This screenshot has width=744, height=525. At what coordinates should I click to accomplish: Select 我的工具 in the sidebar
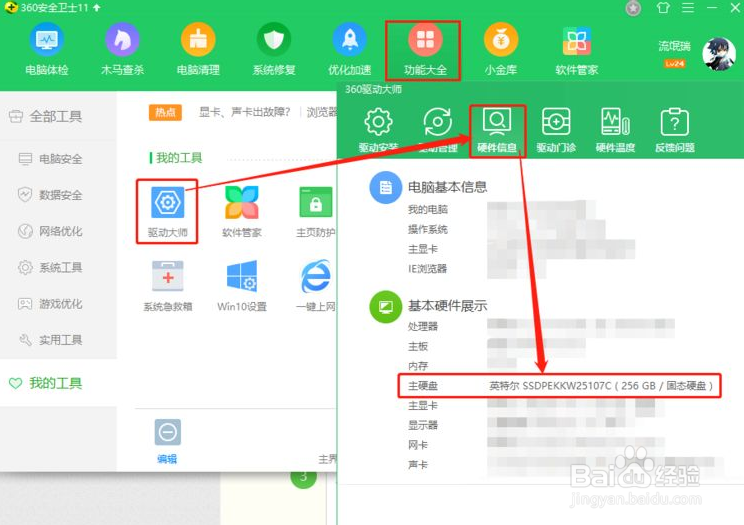(46, 383)
